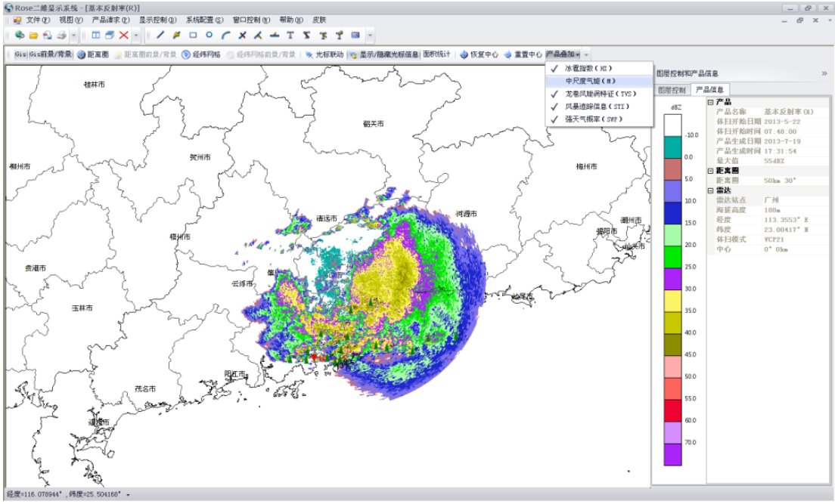The height and width of the screenshot is (504, 835).
Task: Click the red X close-window icon
Action: tap(123, 35)
